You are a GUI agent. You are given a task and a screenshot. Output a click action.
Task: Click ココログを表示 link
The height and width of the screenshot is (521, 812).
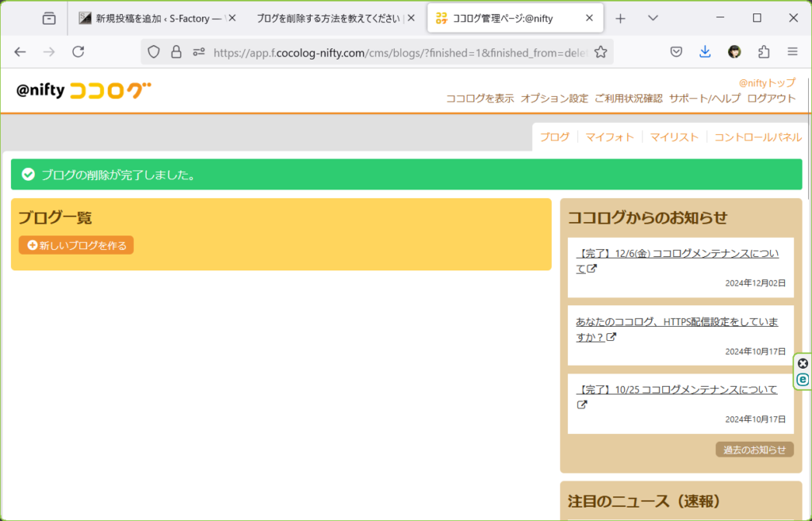tap(480, 98)
